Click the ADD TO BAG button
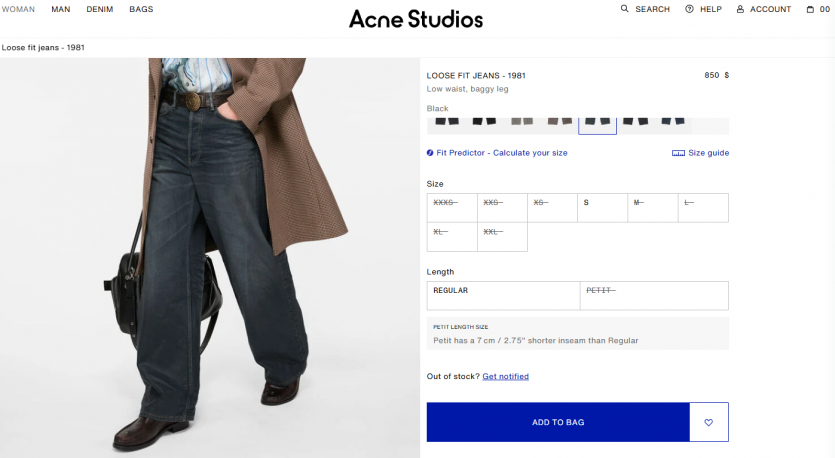Viewport: 835px width, 458px height. (558, 422)
